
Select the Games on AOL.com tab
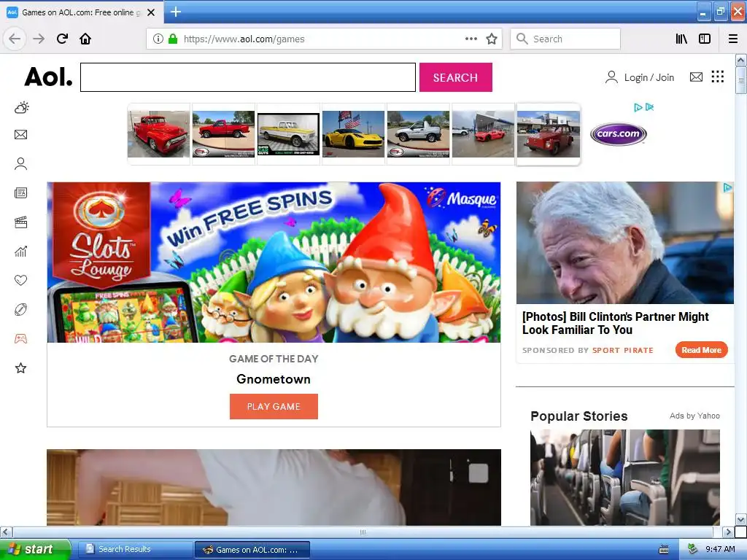(82, 12)
